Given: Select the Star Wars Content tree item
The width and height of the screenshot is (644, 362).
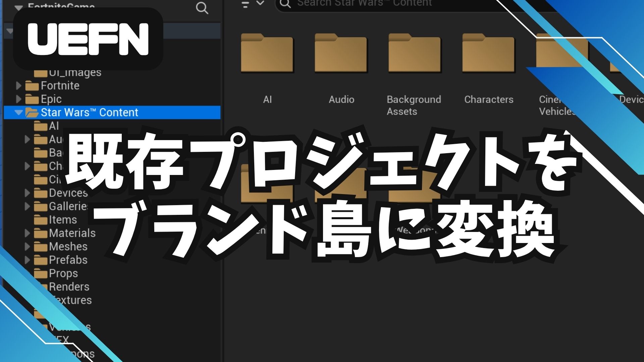Looking at the screenshot, I should (89, 113).
